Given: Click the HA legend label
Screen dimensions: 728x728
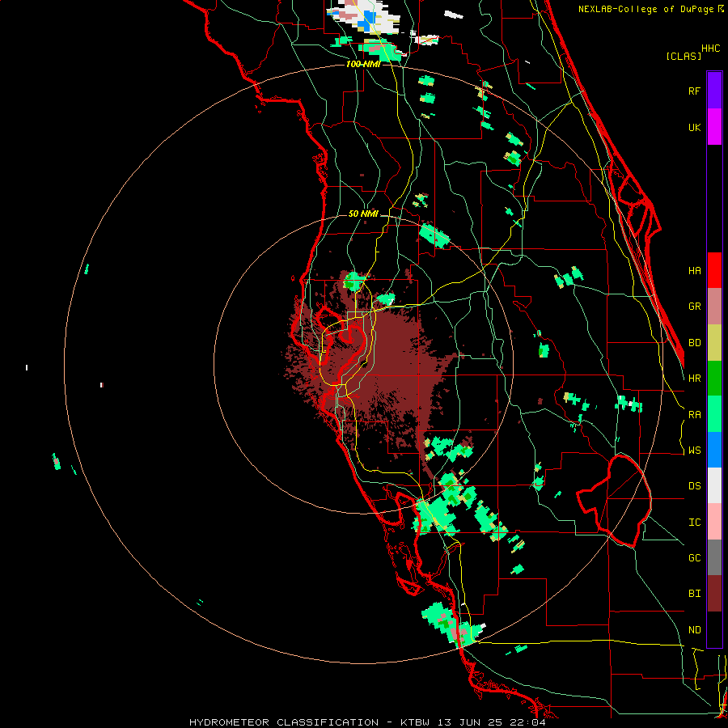Looking at the screenshot, I should [x=694, y=271].
